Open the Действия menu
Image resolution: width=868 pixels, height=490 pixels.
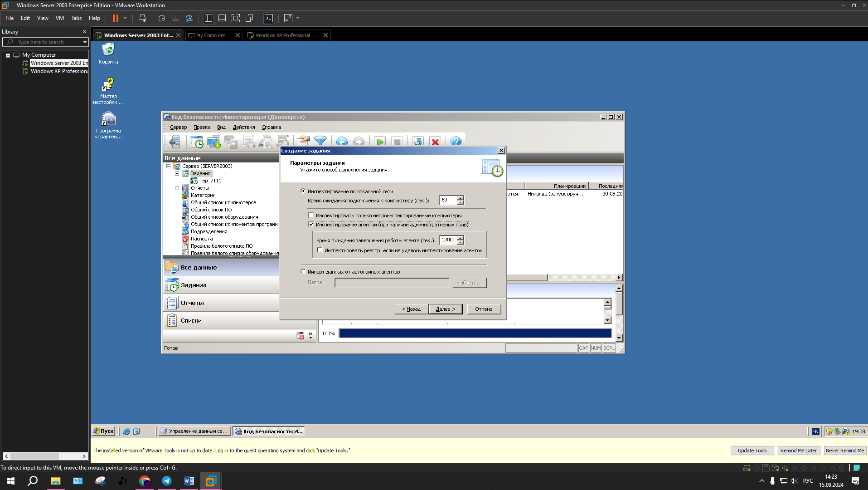(x=244, y=127)
